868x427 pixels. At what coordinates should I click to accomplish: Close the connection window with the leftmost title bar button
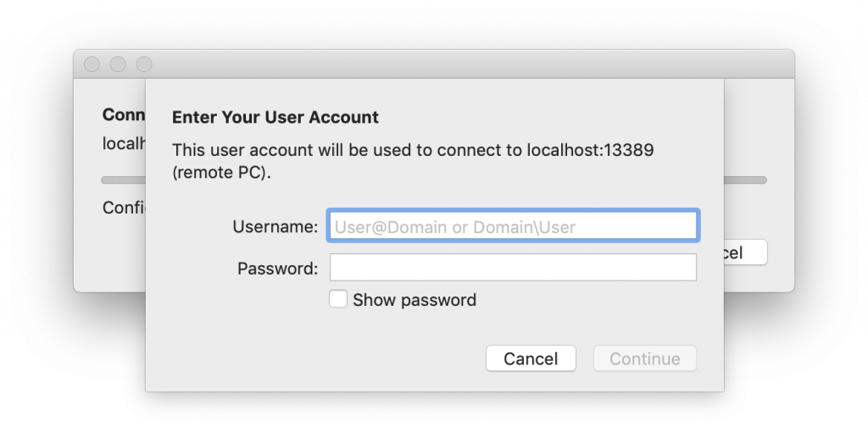pos(92,64)
